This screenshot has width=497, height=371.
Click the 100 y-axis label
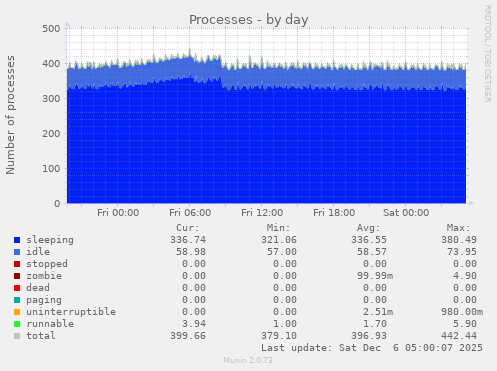tap(51, 169)
